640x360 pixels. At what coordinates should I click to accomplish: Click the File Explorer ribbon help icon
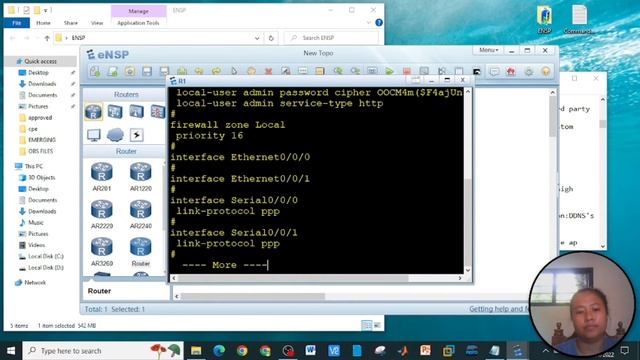[x=379, y=22]
